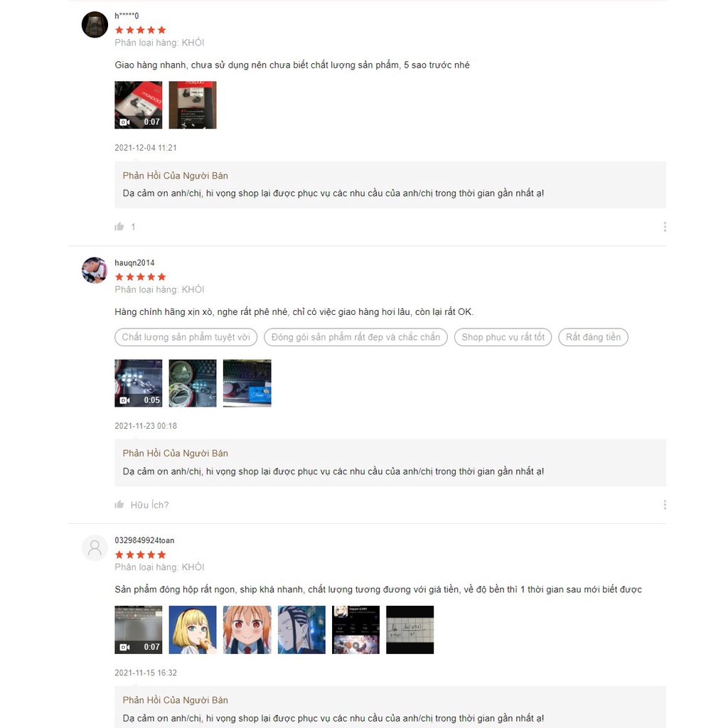Play the 0:07 video in h*****0's review
728x728 pixels.
(139, 105)
